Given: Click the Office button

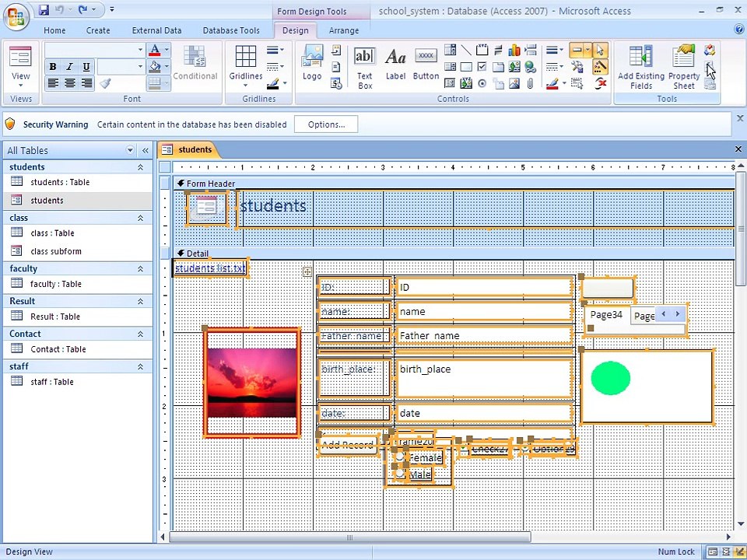Looking at the screenshot, I should 16,16.
